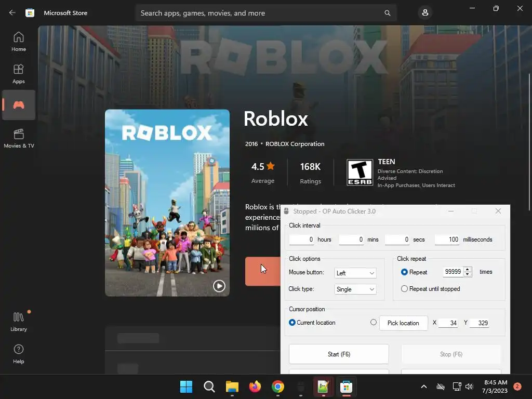Open the Library in sidebar
532x399 pixels.
[19, 322]
